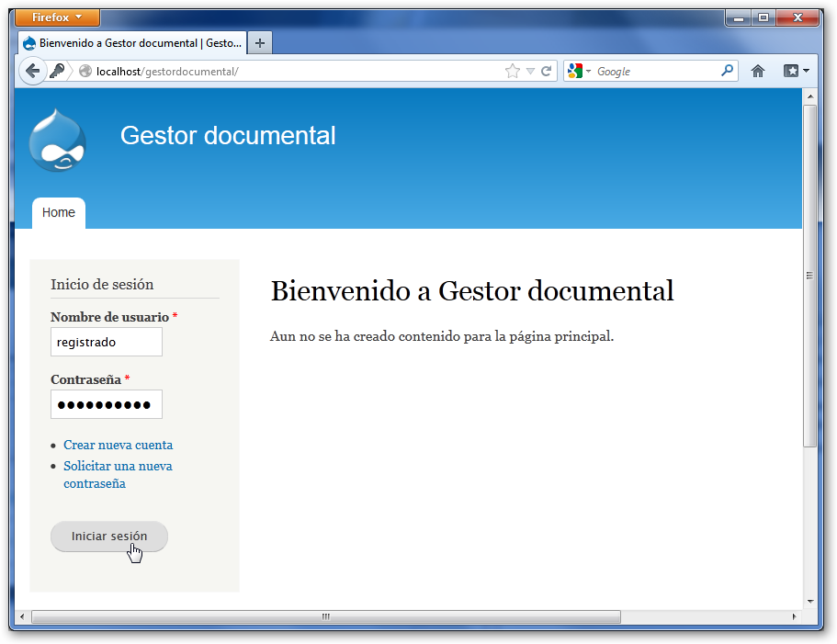Open the Crear nueva cuenta link
This screenshot has width=837, height=644.
(118, 446)
